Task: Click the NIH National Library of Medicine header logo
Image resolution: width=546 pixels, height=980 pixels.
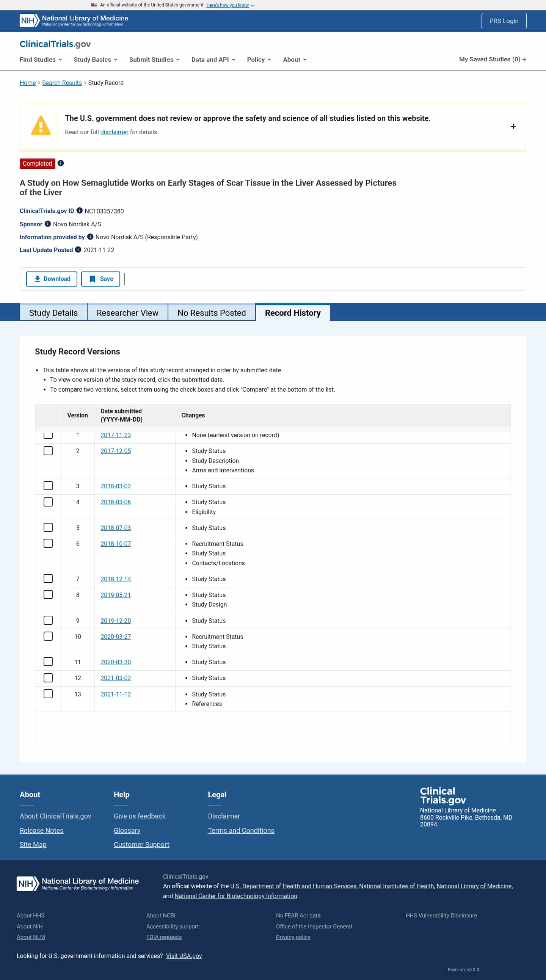Action: pyautogui.click(x=74, y=20)
